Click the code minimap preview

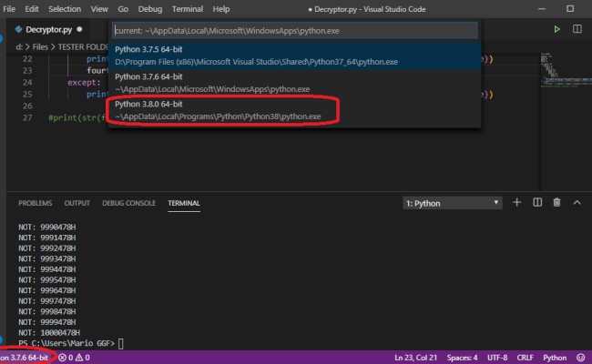(566, 70)
